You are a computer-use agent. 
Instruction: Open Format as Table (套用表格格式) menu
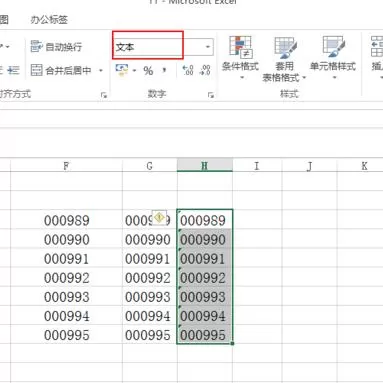click(x=284, y=59)
